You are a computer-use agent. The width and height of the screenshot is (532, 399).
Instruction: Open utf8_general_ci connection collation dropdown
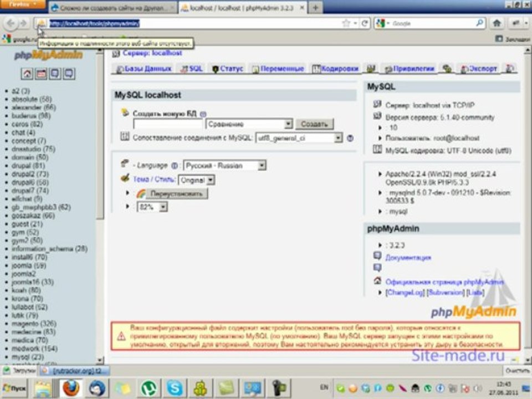pos(299,138)
